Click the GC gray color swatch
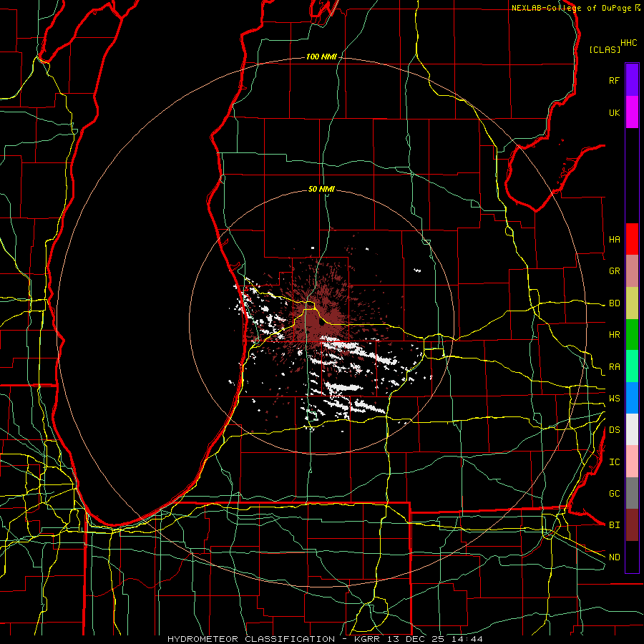The image size is (644, 644). click(x=632, y=493)
